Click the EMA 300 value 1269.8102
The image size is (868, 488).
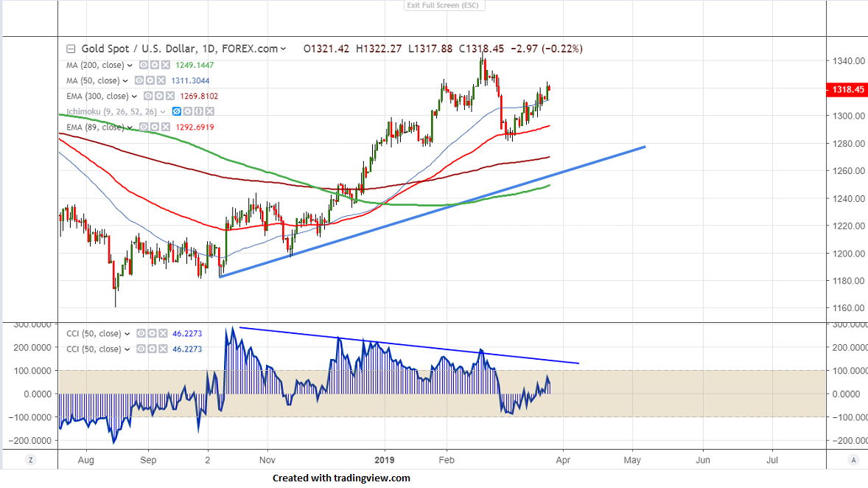pos(199,96)
